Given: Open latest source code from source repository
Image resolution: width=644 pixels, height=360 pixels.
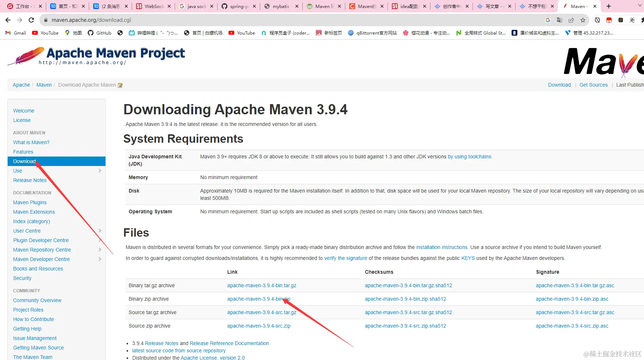Looking at the screenshot, I should (179, 351).
